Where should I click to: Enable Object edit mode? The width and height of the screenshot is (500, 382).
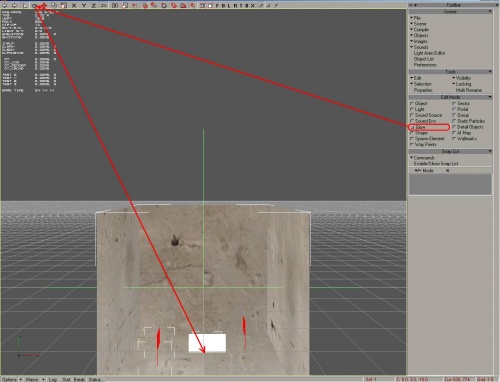click(419, 103)
